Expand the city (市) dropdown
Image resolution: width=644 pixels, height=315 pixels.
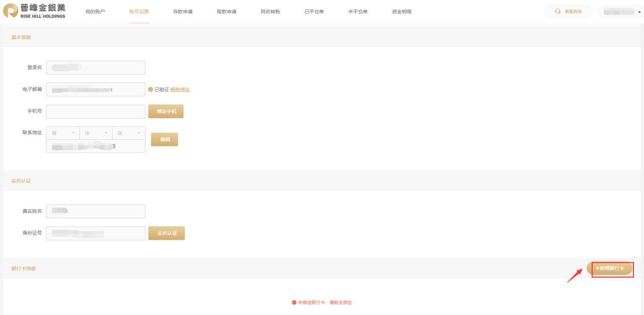(96, 133)
